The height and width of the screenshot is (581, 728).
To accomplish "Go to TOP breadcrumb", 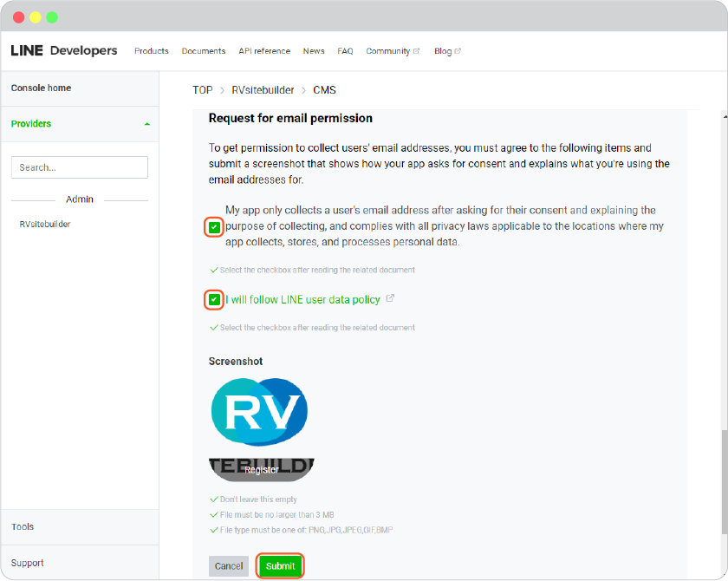I will [x=203, y=90].
